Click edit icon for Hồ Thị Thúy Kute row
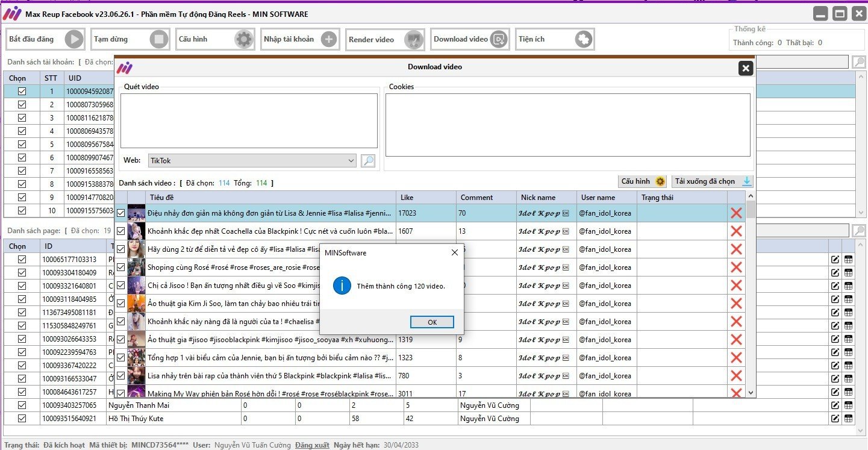 [835, 419]
